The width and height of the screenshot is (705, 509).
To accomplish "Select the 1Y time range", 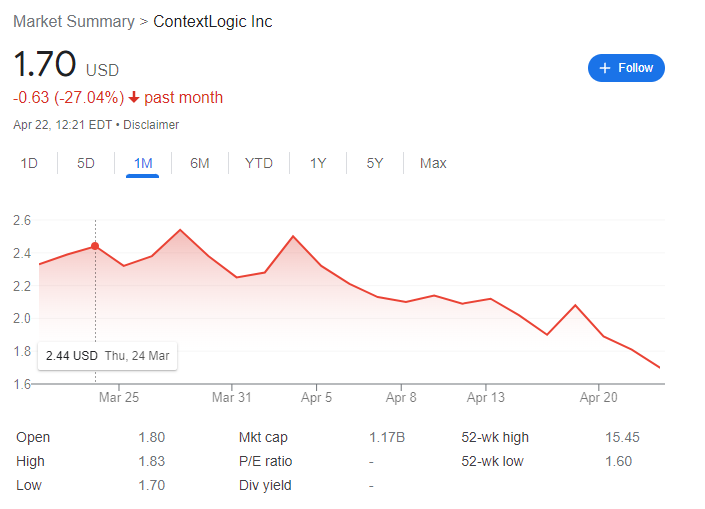I will pos(318,163).
